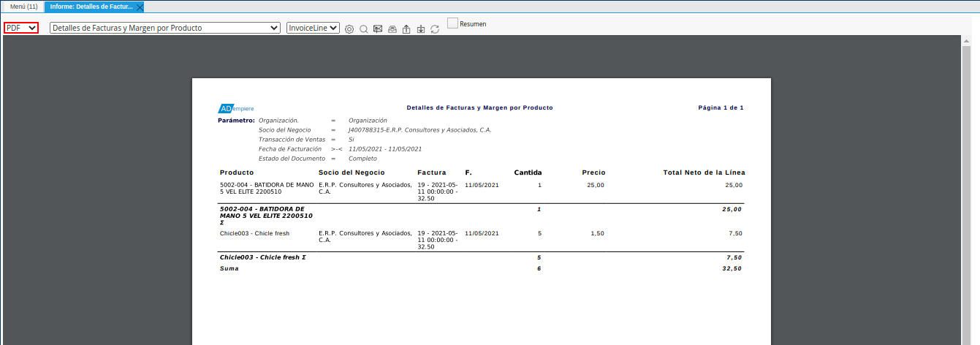
Task: Click the scrollbar up arrow
Action: click(966, 39)
